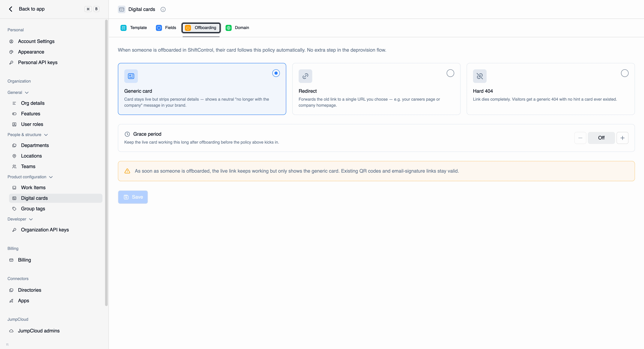Click the User roles badge icon

point(14,124)
